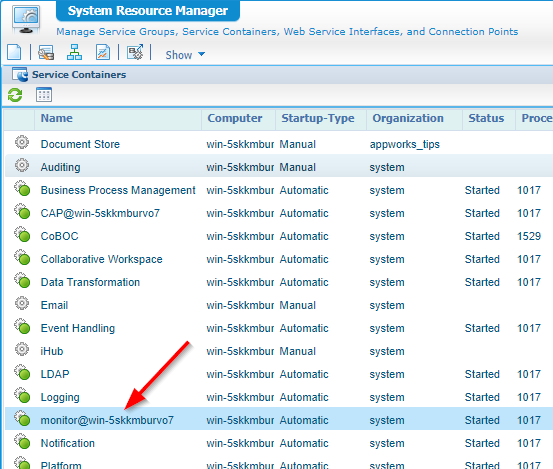This screenshot has width=553, height=469.
Task: Open the service groups toolbar icon
Action: [x=46, y=53]
